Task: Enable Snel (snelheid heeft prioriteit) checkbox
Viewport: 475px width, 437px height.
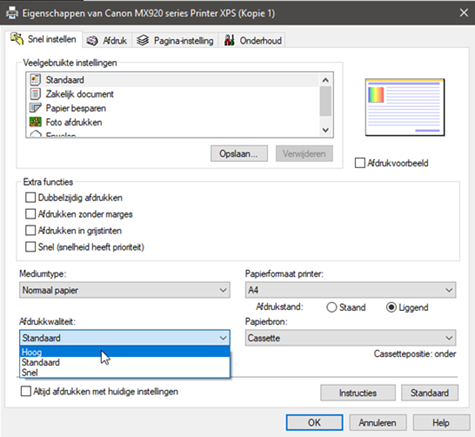Action: (30, 247)
